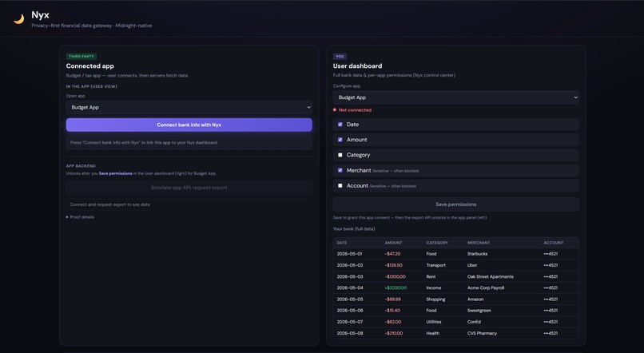Select the -$89.99 amount cell
The image size is (644, 353).
(392, 299)
